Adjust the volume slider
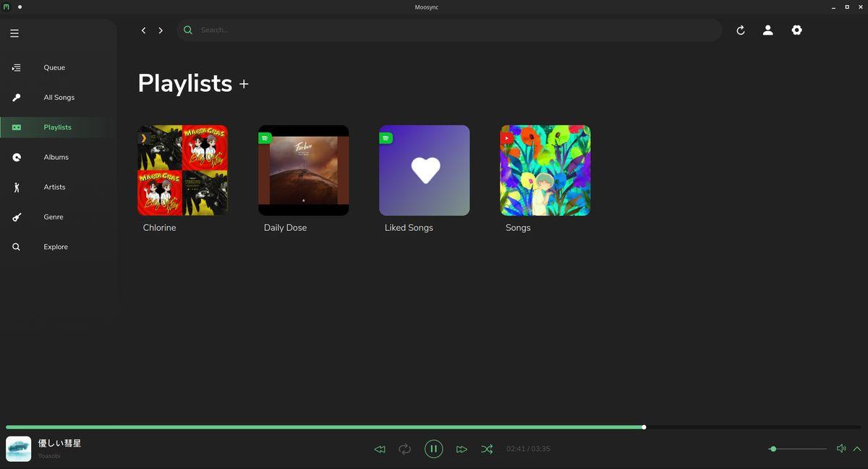Screen dimensions: 868x469 (797, 449)
